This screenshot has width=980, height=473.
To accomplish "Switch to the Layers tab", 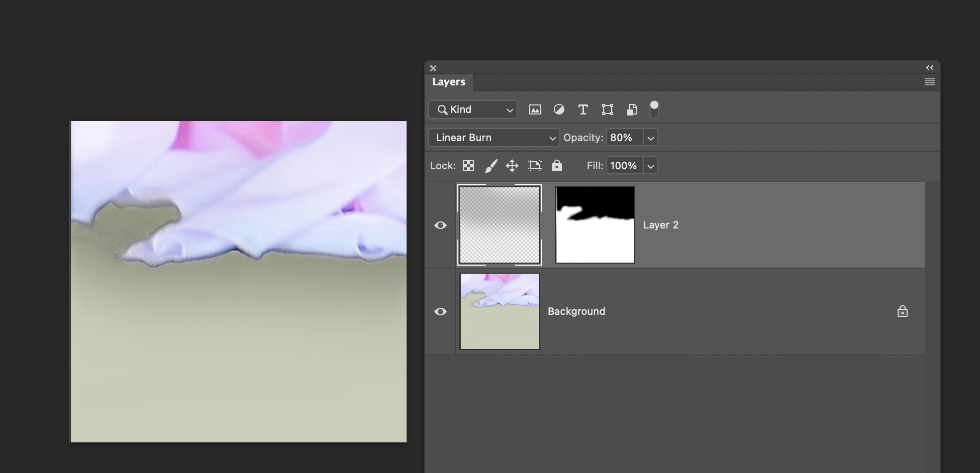I will (448, 82).
